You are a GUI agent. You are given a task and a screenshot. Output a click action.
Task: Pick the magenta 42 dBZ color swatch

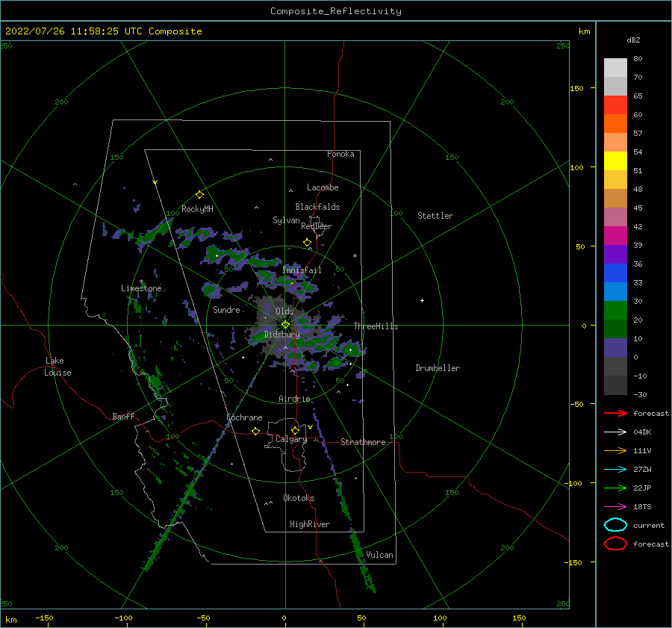pyautogui.click(x=615, y=235)
